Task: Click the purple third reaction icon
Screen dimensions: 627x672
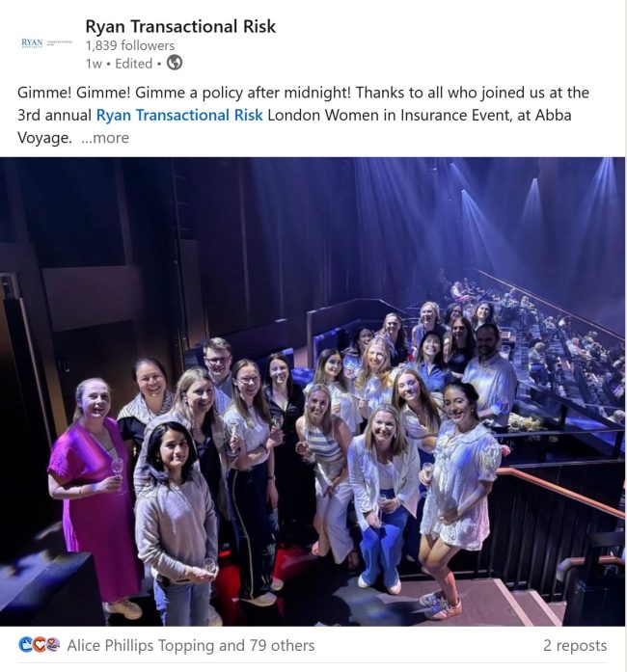Action: pyautogui.click(x=53, y=645)
